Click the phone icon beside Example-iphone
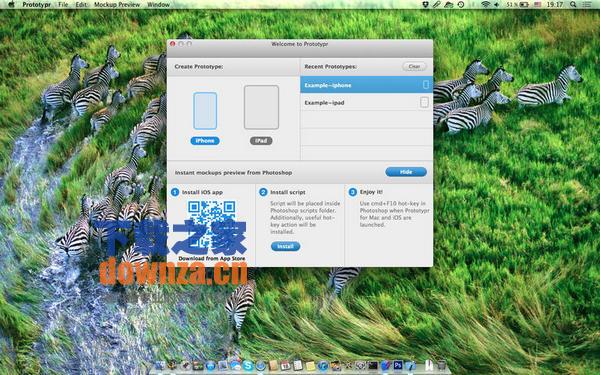This screenshot has width=600, height=375. point(426,85)
